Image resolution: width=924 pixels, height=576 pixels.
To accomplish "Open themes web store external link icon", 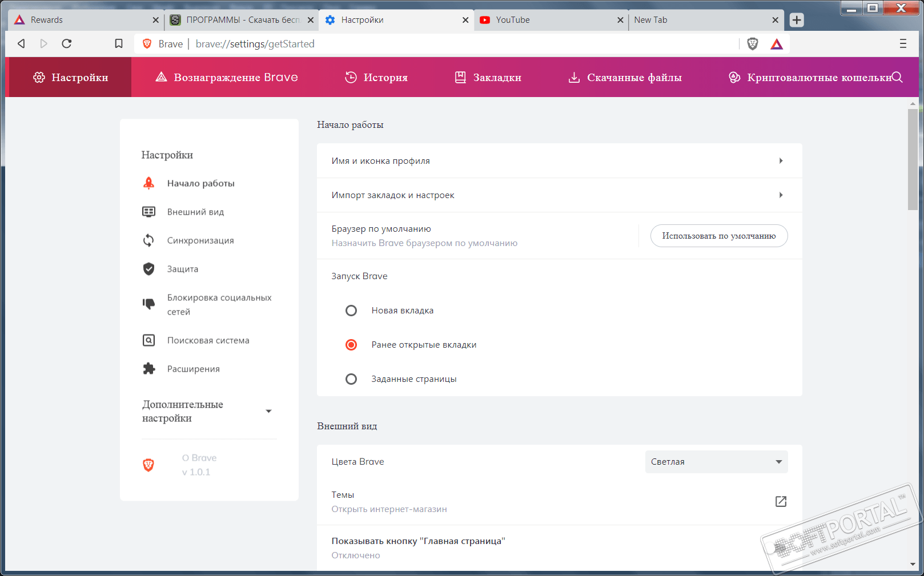I will pos(781,501).
